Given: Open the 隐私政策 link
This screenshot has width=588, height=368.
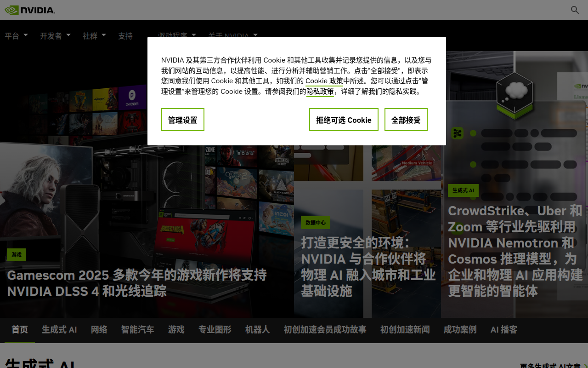Looking at the screenshot, I should (320, 91).
